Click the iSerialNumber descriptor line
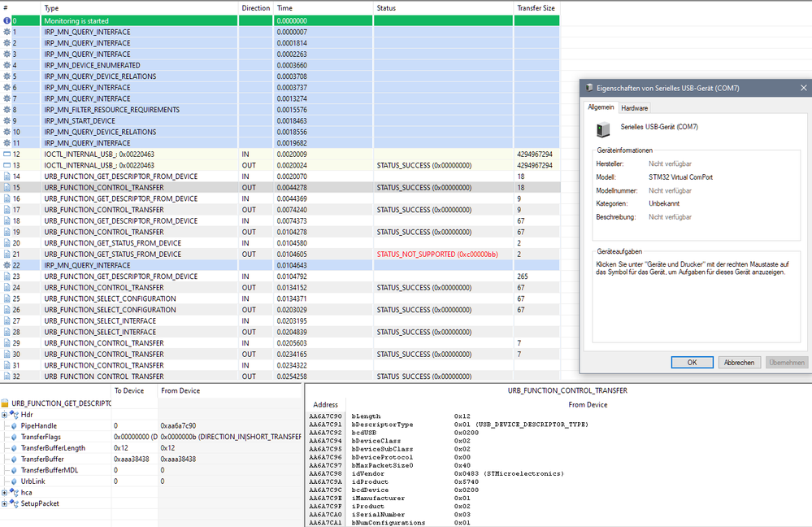 389,515
